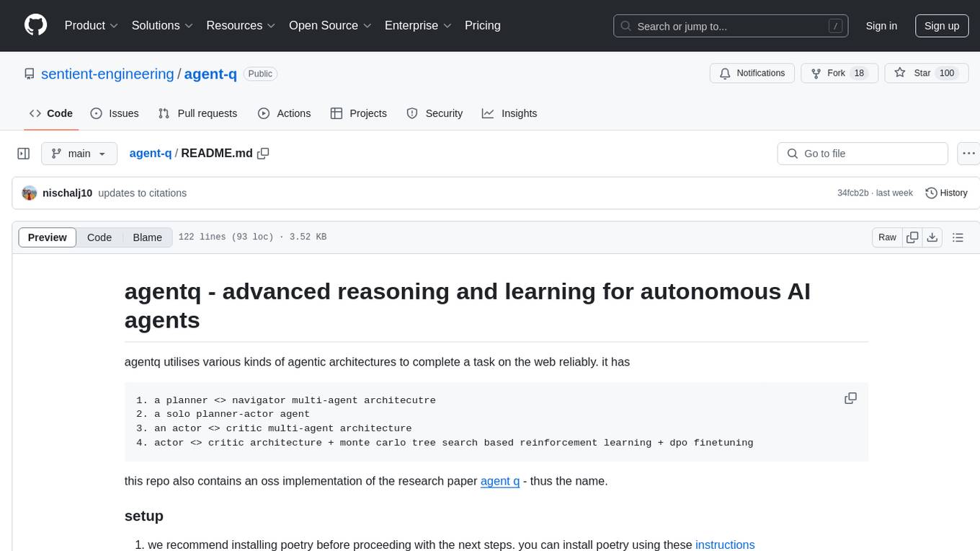Expand the Solutions menu
The width and height of the screenshot is (980, 551).
click(x=162, y=25)
